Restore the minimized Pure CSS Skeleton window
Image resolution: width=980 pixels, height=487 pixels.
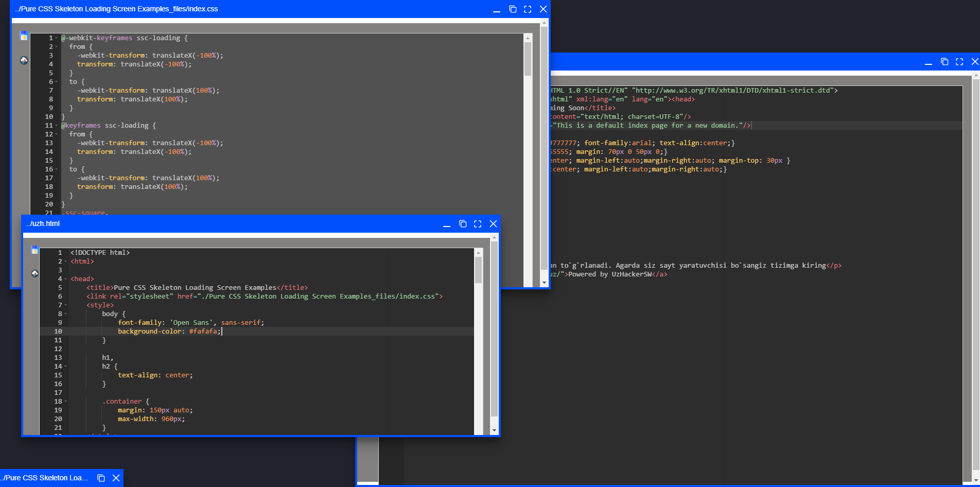pyautogui.click(x=101, y=478)
